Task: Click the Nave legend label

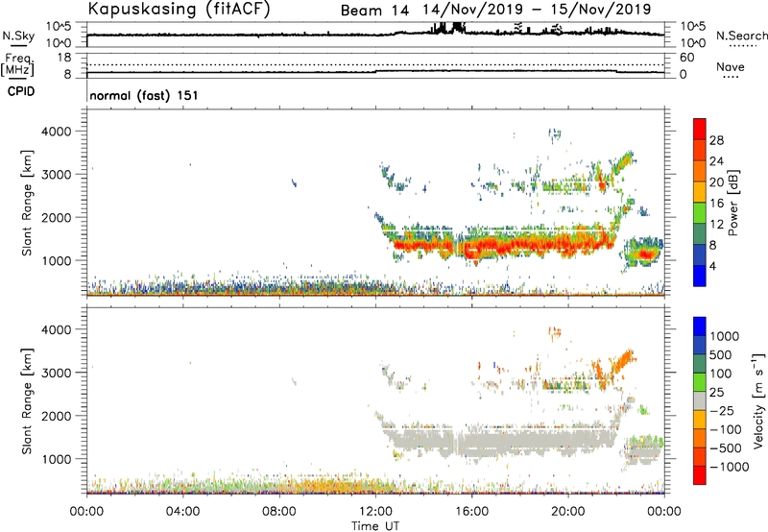Action: click(731, 67)
